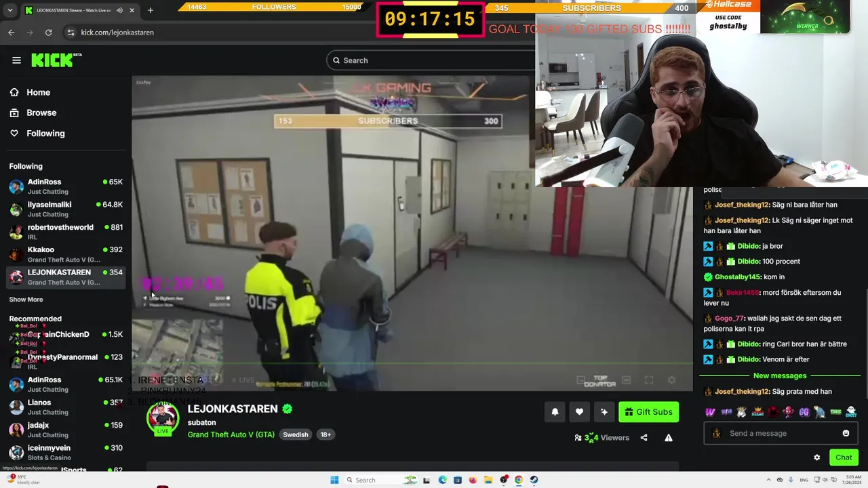Image resolution: width=868 pixels, height=488 pixels.
Task: Click the viewers count
Action: tap(602, 438)
